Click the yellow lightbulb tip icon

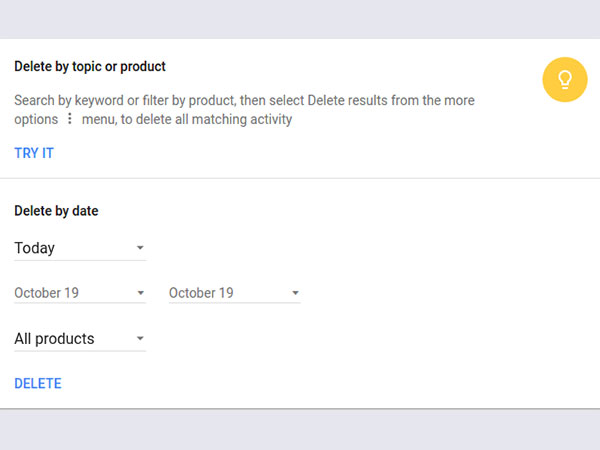tap(564, 80)
